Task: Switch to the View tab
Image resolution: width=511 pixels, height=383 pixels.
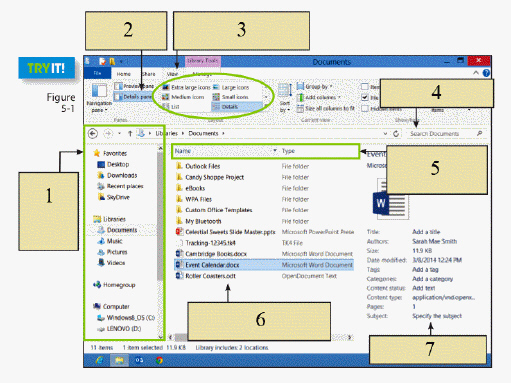Action: tap(172, 74)
